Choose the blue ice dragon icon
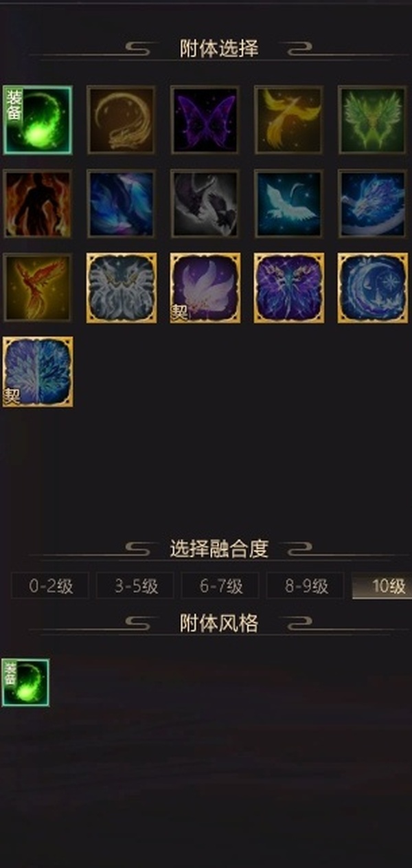 pos(373,203)
